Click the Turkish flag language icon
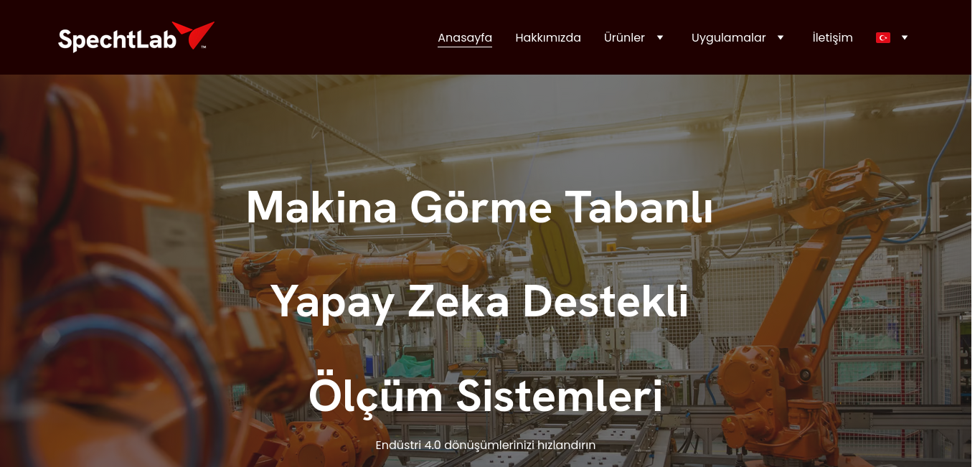 [x=883, y=37]
